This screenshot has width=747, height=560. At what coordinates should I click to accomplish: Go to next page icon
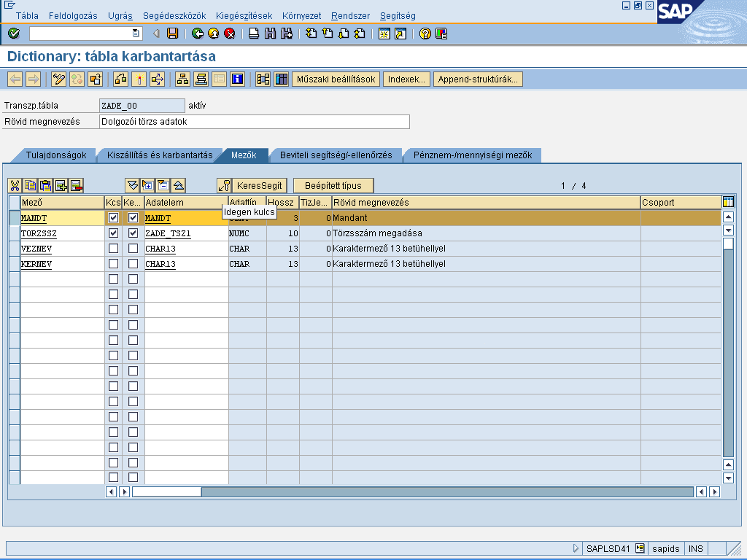[344, 34]
